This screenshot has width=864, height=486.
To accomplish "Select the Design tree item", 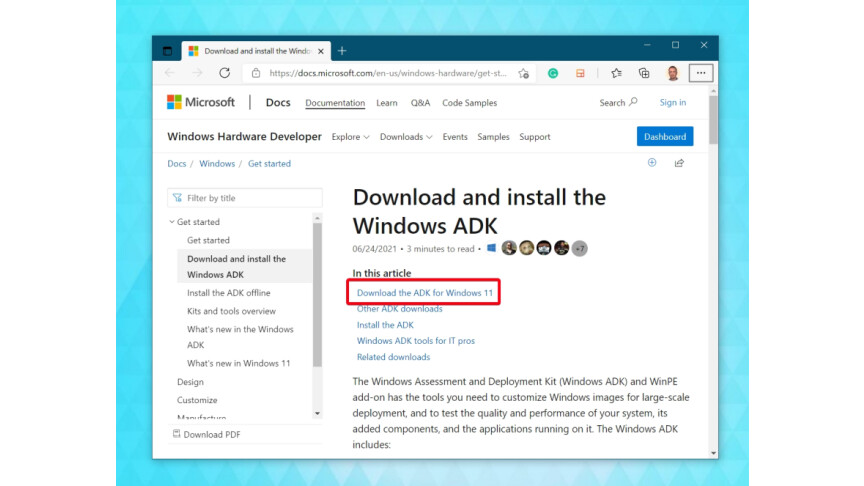I will [x=190, y=381].
